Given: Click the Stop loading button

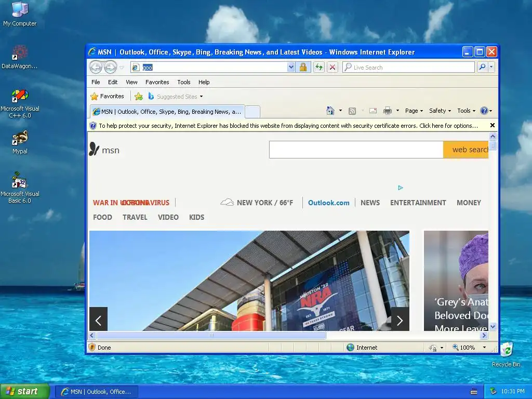Looking at the screenshot, I should 332,67.
